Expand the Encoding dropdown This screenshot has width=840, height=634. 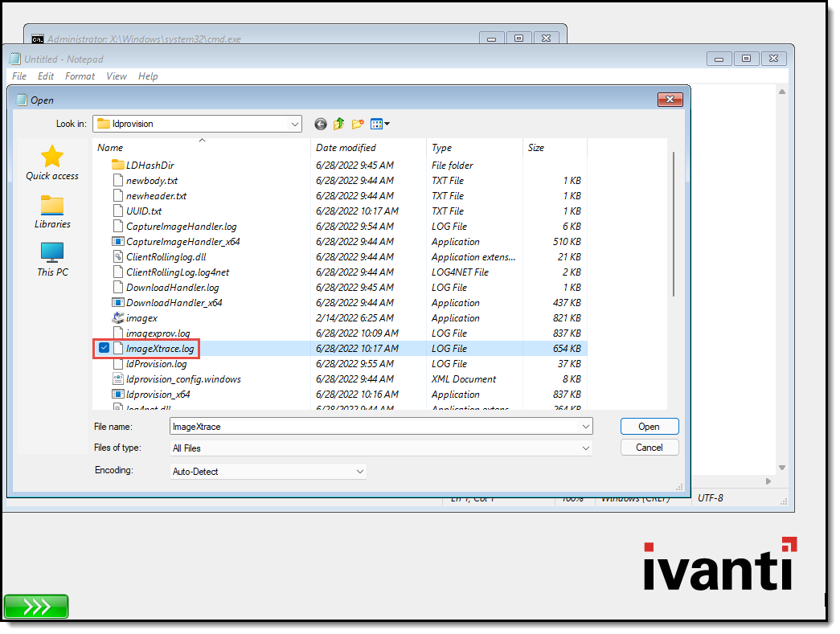click(360, 471)
